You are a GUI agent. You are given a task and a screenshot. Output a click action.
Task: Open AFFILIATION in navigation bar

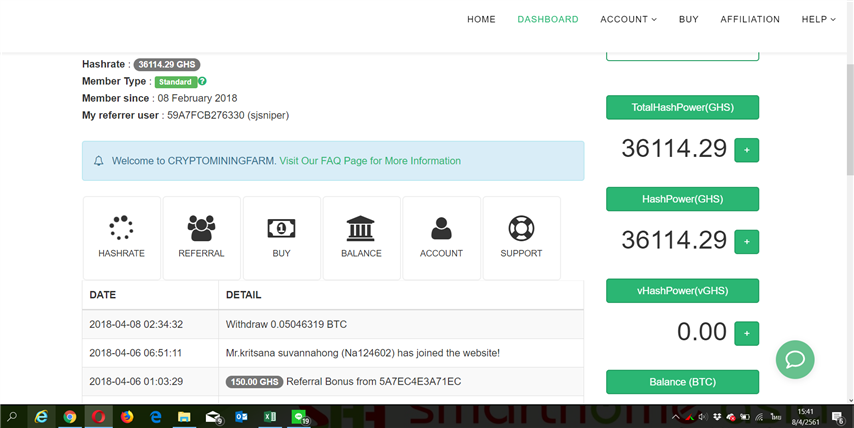pyautogui.click(x=750, y=19)
